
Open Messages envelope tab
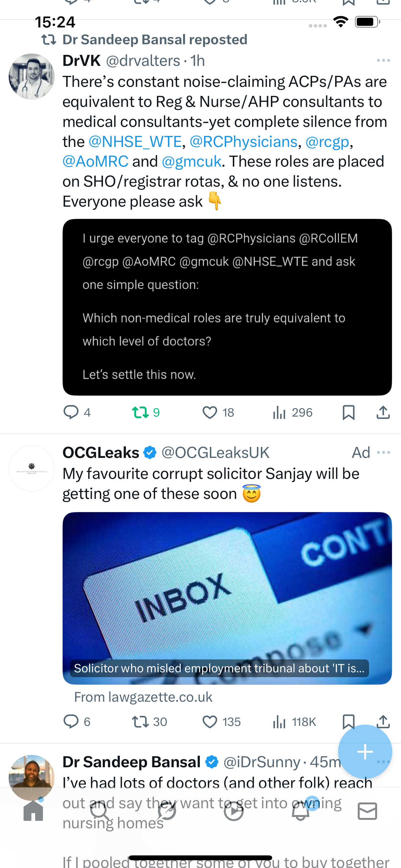[x=367, y=811]
